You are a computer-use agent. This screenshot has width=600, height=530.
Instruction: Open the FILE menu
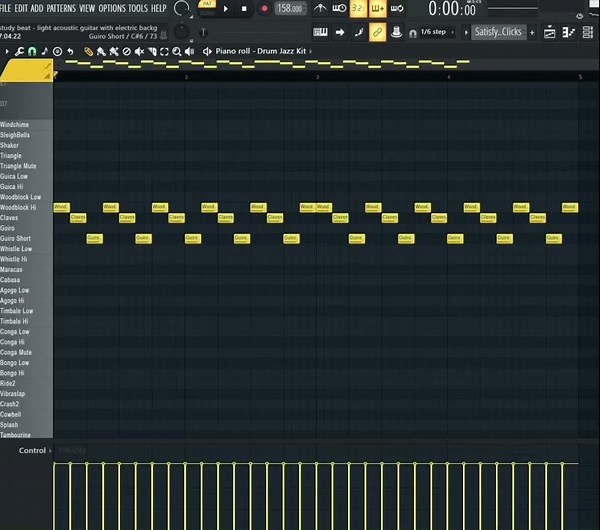[x=5, y=8]
